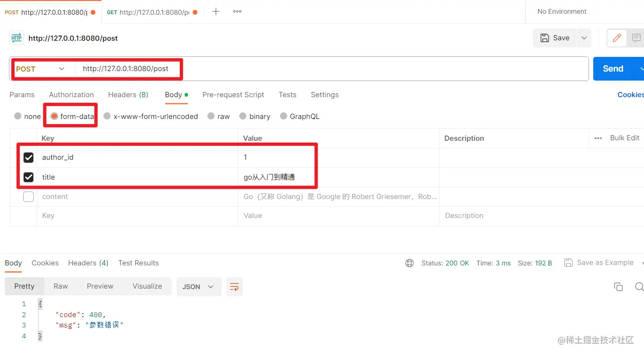Viewport: 644px width, 355px height.
Task: Send the request with Send button
Action: coord(613,69)
